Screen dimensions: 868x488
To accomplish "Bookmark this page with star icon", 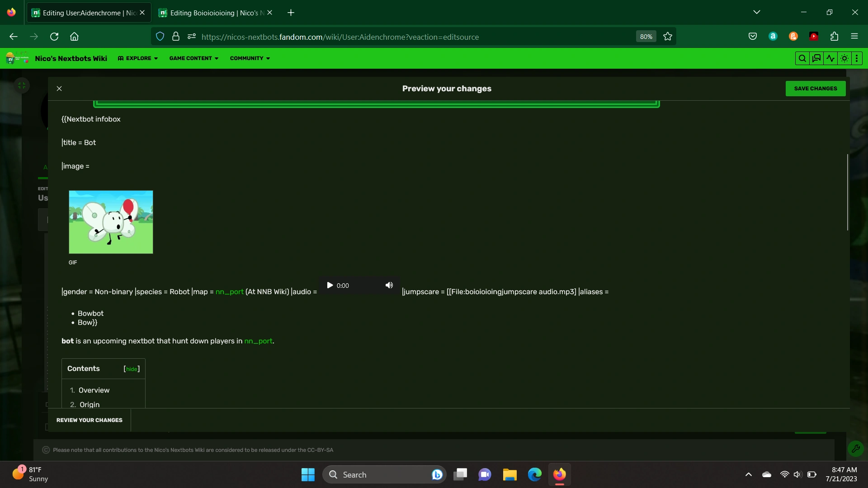I will point(668,37).
